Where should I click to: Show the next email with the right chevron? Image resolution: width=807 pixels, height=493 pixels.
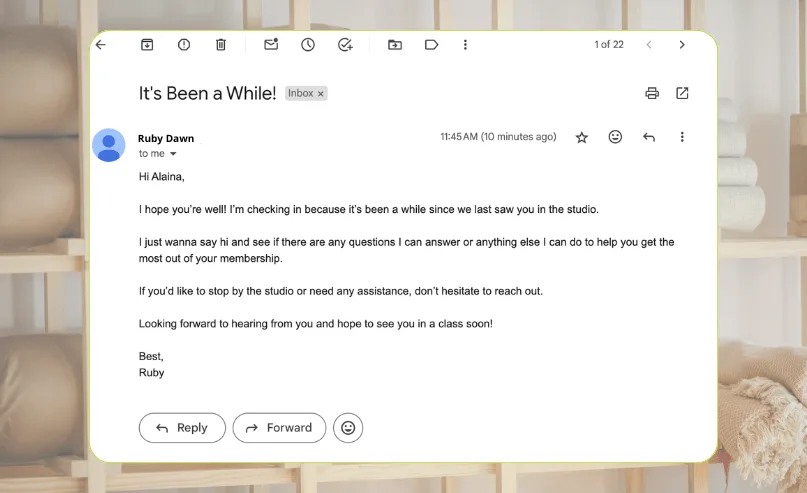point(682,45)
